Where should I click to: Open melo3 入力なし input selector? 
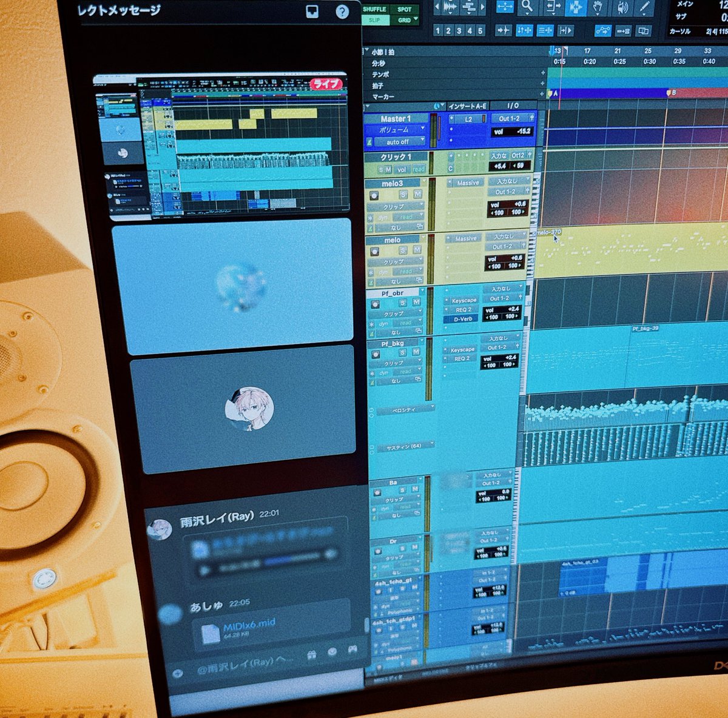pos(508,181)
